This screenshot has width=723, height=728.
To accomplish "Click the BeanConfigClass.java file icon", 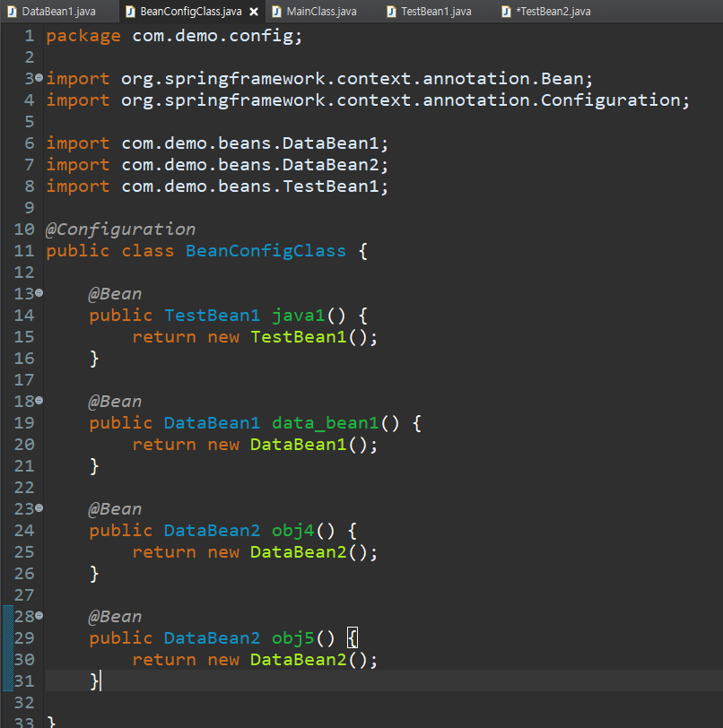I will (x=130, y=12).
